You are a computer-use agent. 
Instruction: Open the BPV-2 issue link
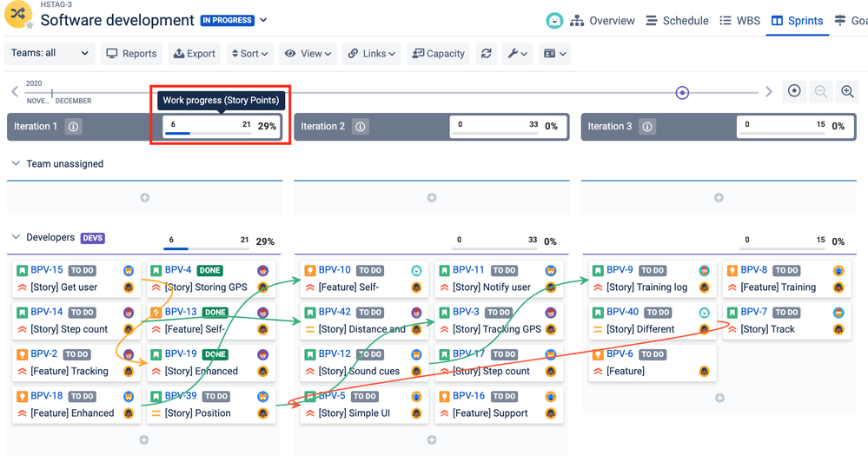coord(43,354)
